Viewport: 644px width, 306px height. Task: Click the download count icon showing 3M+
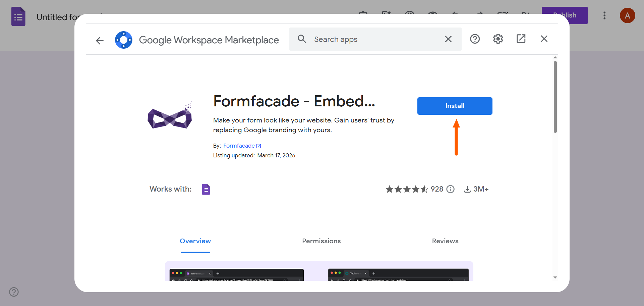click(x=467, y=189)
